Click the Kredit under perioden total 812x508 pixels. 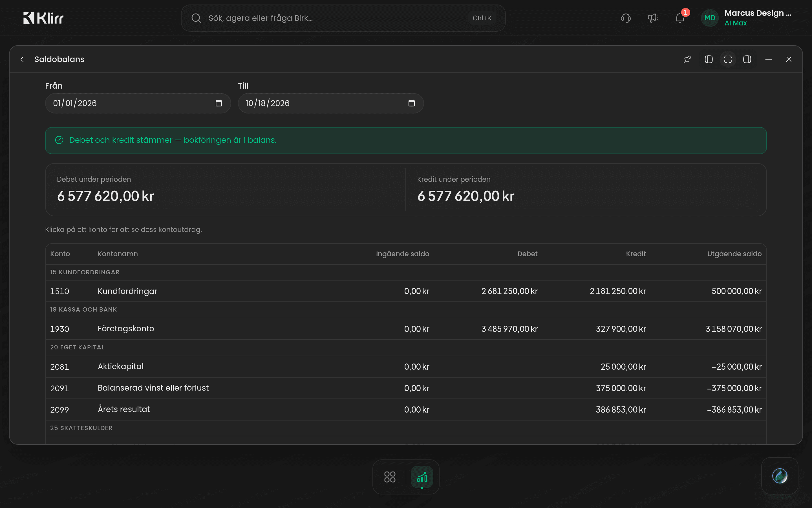[466, 196]
